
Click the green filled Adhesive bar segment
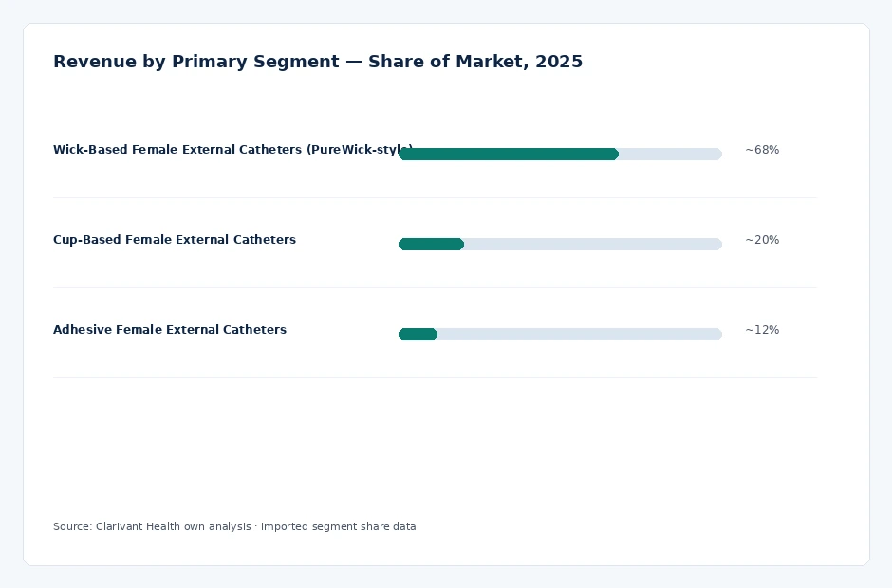[418, 335]
